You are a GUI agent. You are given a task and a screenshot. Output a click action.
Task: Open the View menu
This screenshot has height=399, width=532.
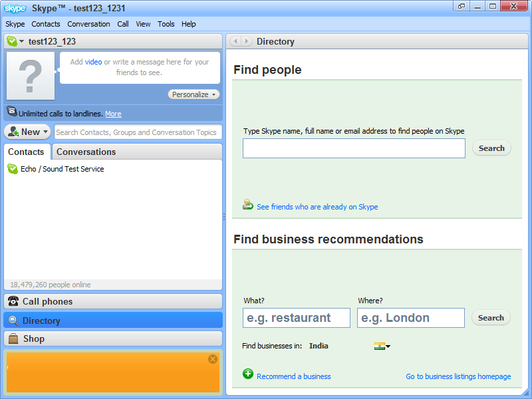coord(143,24)
